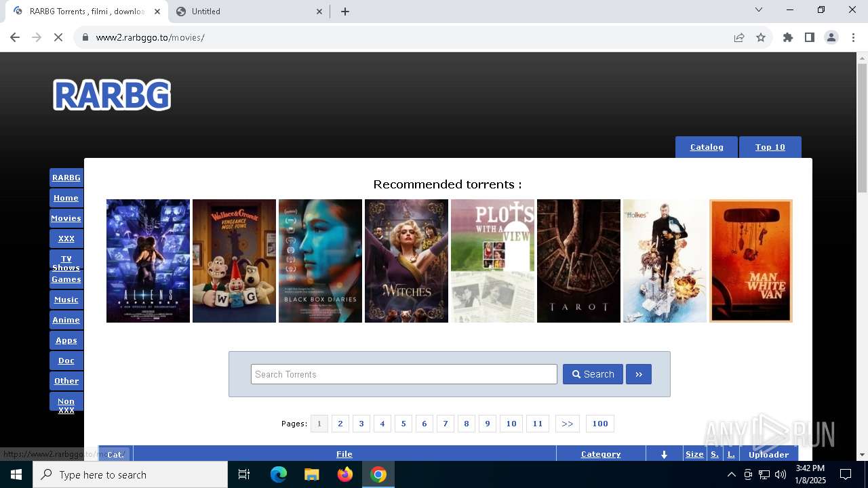Go to Home in the sidebar
The height and width of the screenshot is (488, 868).
[66, 198]
